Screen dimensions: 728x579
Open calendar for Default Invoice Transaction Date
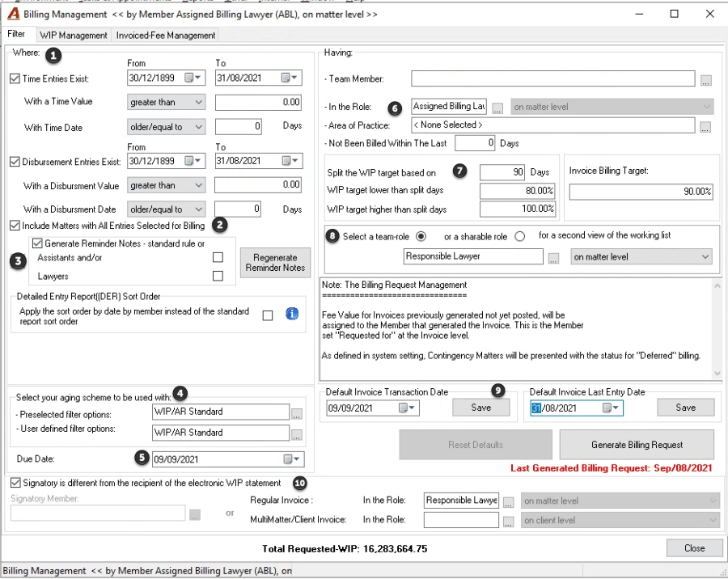tap(408, 408)
